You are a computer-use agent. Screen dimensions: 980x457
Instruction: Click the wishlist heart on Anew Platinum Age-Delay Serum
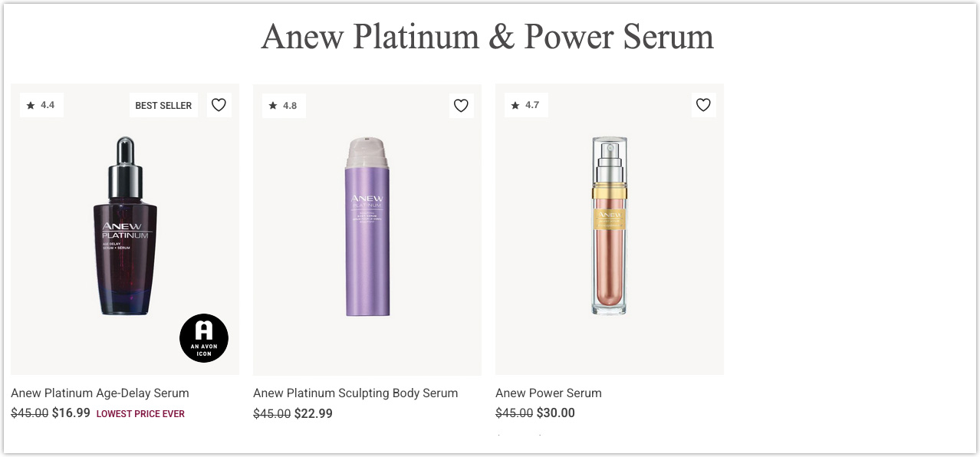(219, 105)
